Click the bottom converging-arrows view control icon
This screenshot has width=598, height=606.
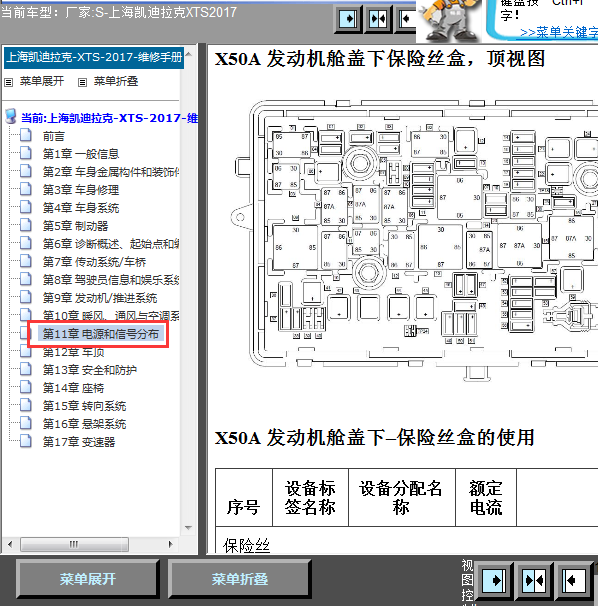534,580
